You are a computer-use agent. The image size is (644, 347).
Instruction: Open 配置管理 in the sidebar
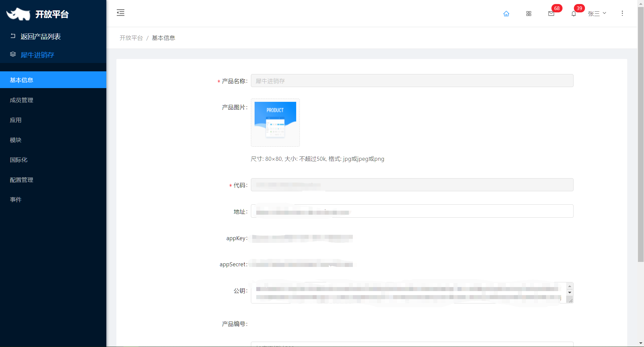pos(53,180)
